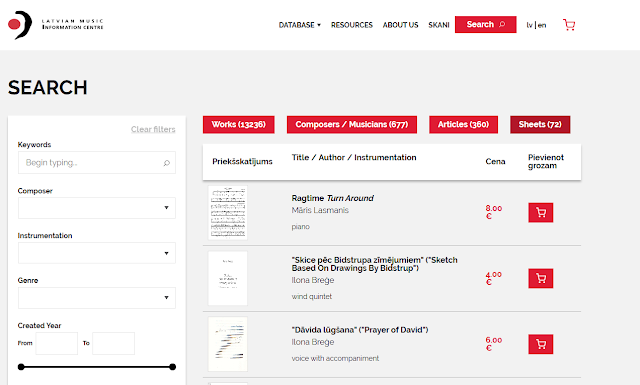Open the shopping cart icon in header
The width and height of the screenshot is (640, 385).
pos(569,25)
